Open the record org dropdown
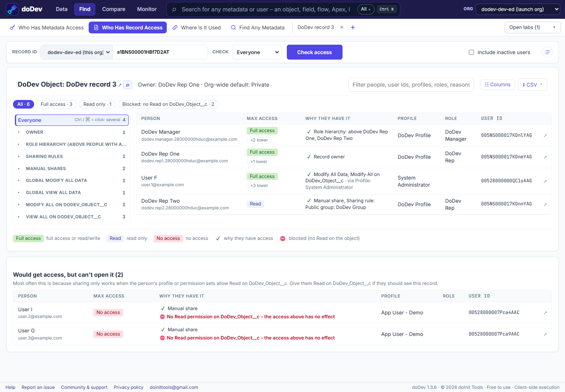565x392 pixels. coord(77,52)
